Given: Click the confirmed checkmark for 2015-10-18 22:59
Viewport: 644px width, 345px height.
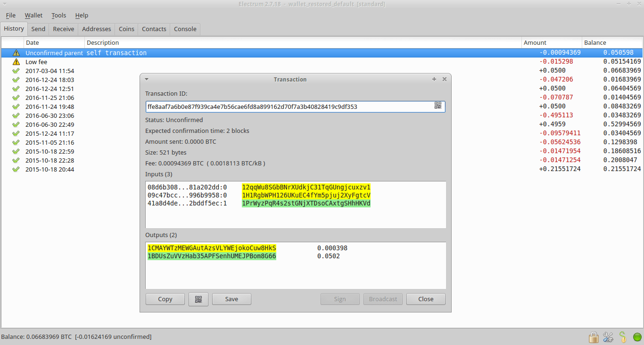Looking at the screenshot, I should (16, 151).
